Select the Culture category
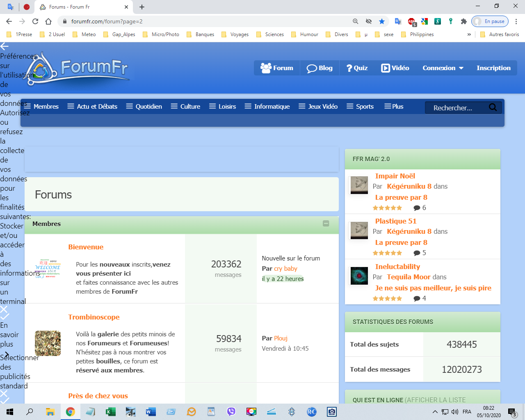Viewport: 525px width, 420px height. click(185, 106)
